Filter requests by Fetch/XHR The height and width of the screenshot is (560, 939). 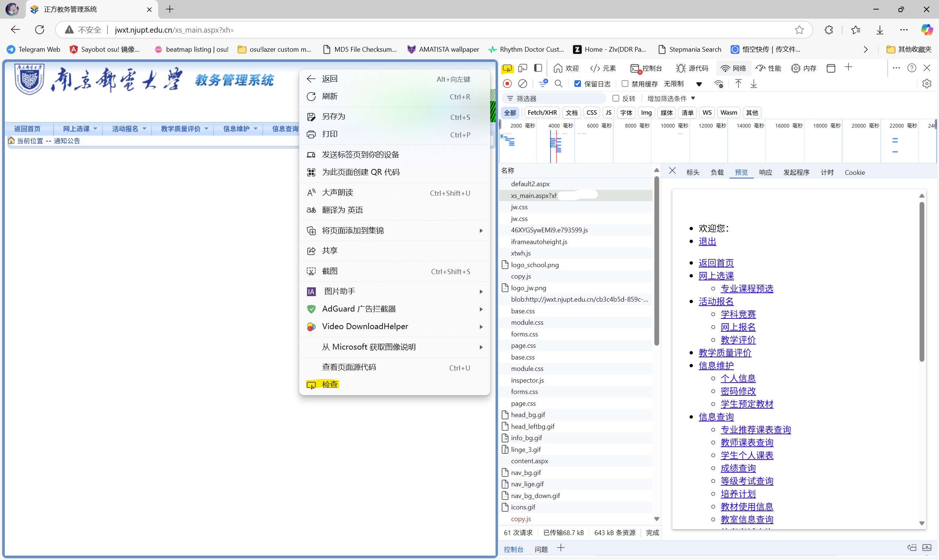tap(542, 113)
